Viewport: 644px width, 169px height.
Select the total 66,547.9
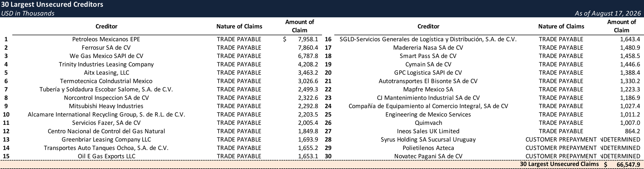tap(628, 165)
